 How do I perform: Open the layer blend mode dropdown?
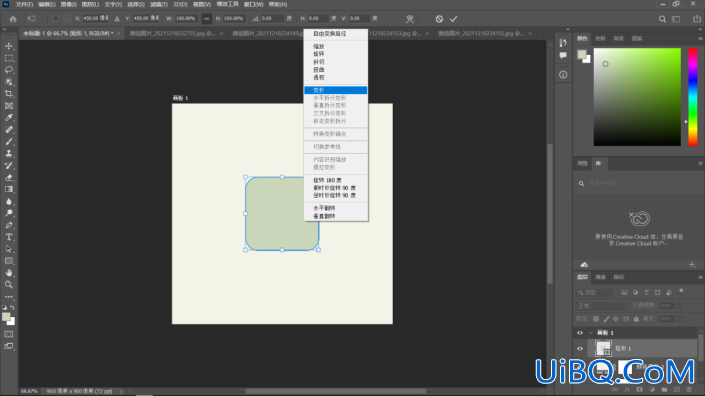coord(602,306)
